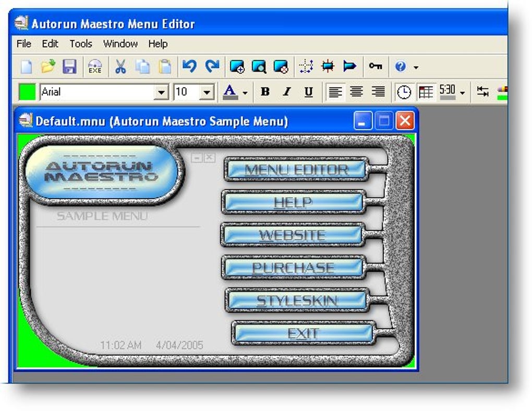
Task: Open a file with the folder icon
Action: pyautogui.click(x=48, y=66)
